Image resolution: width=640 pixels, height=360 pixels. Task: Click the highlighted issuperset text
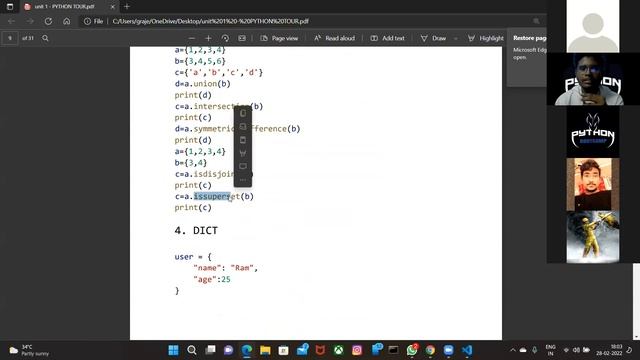(212, 196)
